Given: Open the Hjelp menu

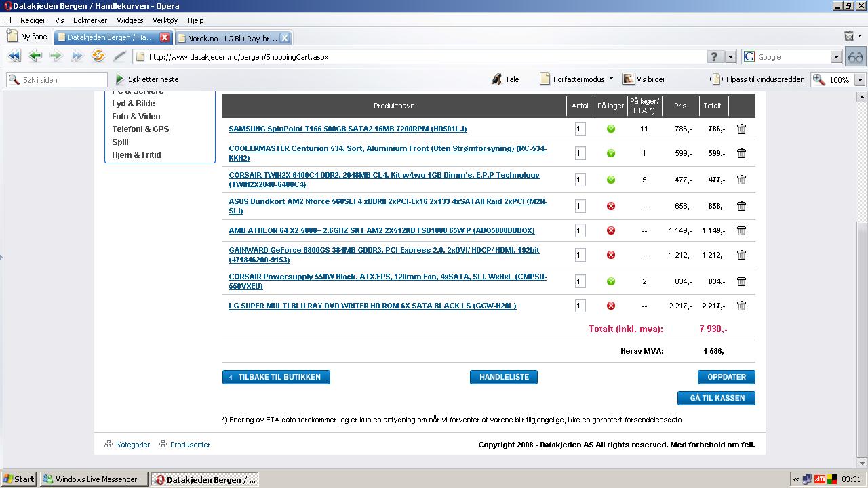Looking at the screenshot, I should [x=195, y=20].
